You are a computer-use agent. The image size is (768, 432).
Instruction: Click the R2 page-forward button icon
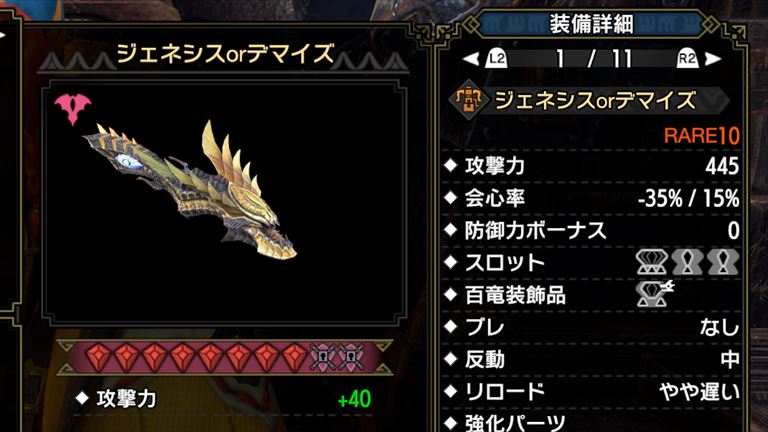tap(687, 59)
